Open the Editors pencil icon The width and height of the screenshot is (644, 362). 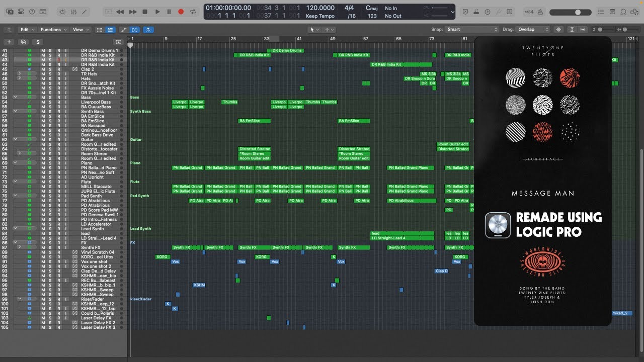[85, 12]
